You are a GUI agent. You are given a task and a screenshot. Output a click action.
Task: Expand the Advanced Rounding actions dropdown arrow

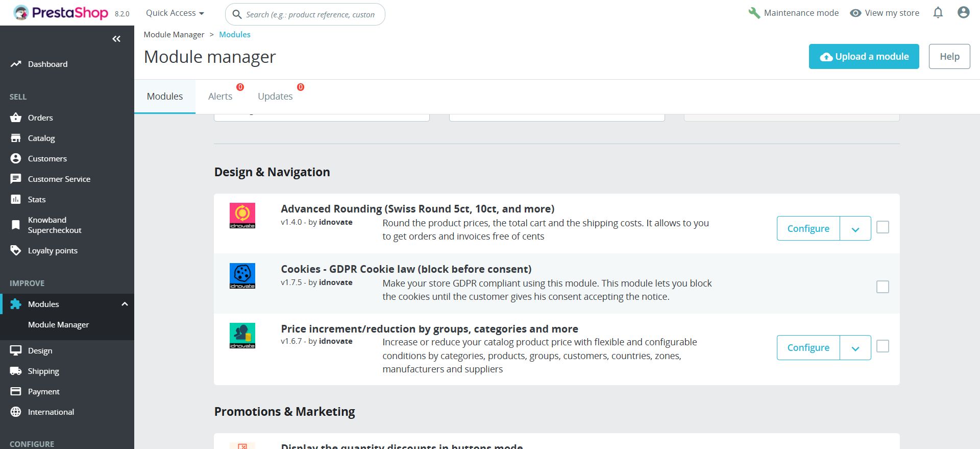coord(855,229)
